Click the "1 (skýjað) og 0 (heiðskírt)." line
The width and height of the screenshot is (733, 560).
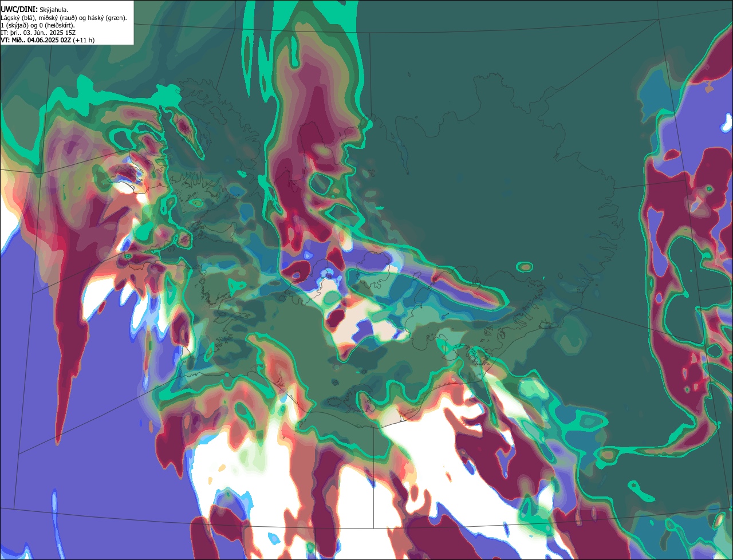pyautogui.click(x=38, y=25)
